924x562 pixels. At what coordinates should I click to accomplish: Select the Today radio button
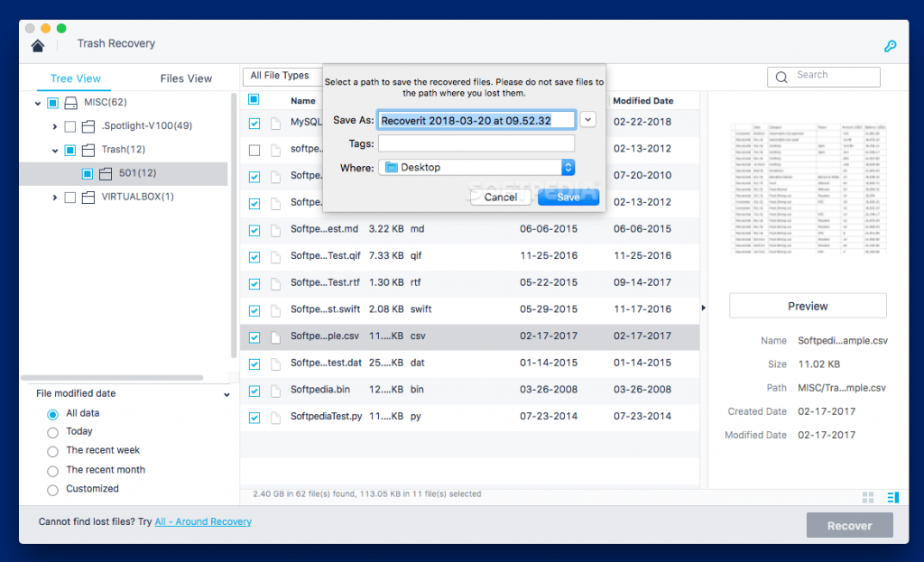53,432
